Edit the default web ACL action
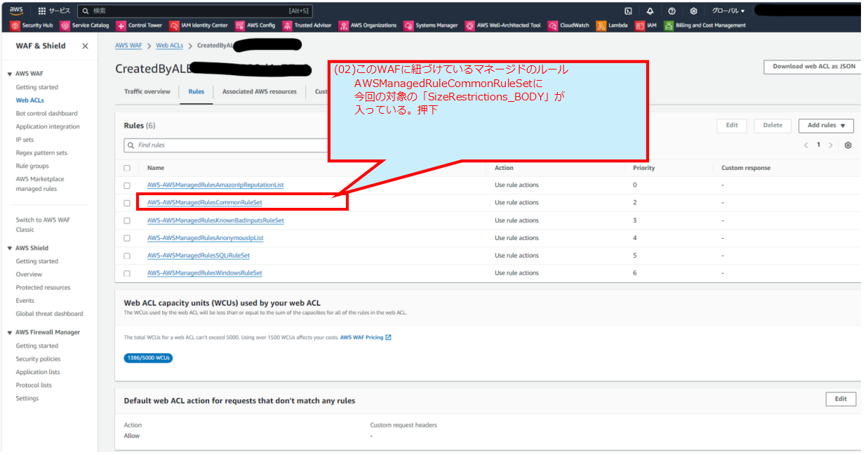The width and height of the screenshot is (868, 455). [x=841, y=399]
